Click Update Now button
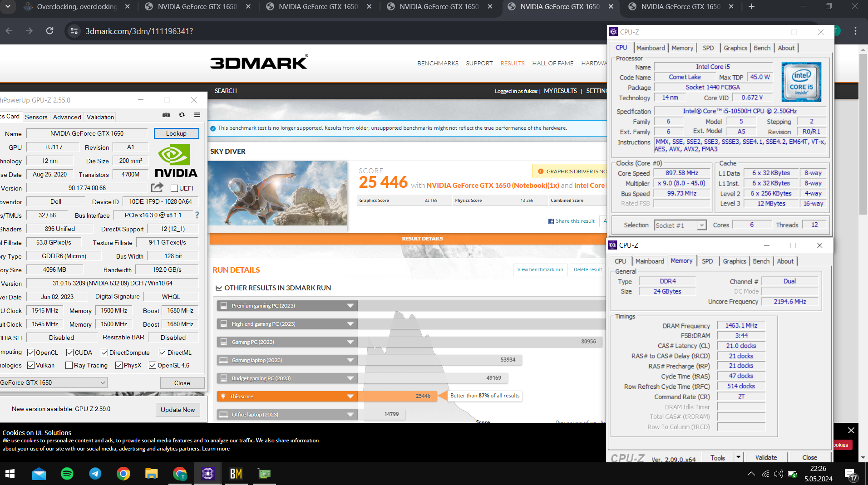Image resolution: width=868 pixels, height=485 pixels. (x=178, y=410)
